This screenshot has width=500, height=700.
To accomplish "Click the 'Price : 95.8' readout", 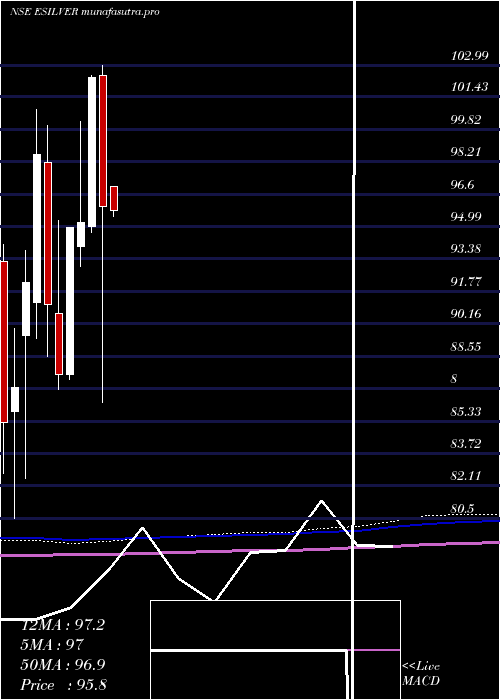I will [x=64, y=684].
